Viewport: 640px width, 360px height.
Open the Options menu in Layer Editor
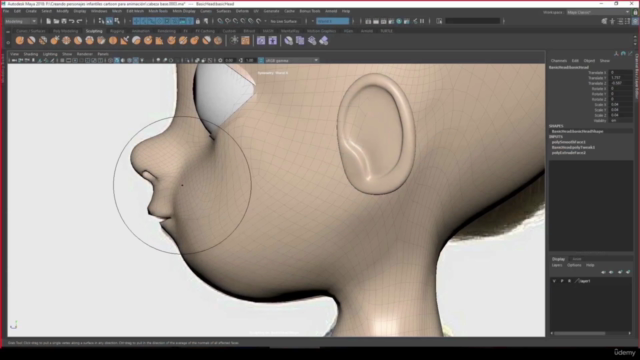click(x=574, y=265)
